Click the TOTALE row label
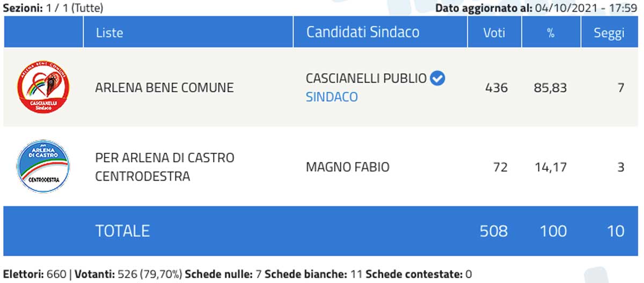644x283 pixels. coord(122,231)
